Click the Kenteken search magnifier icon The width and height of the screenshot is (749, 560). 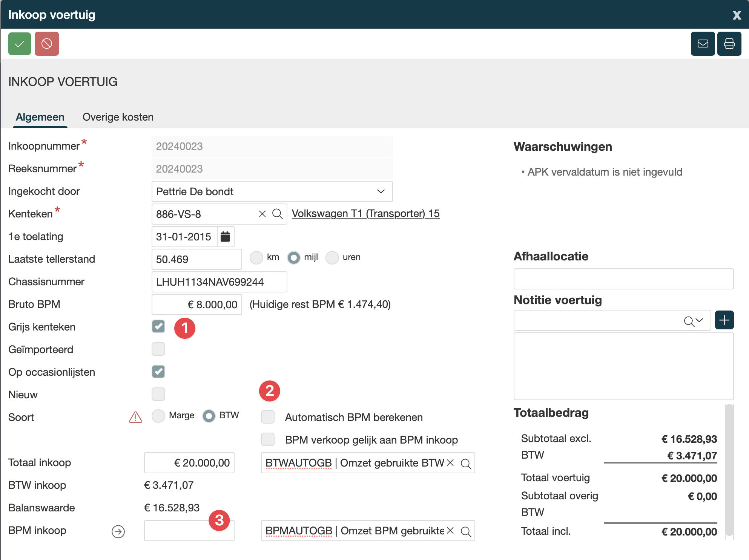pyautogui.click(x=278, y=214)
